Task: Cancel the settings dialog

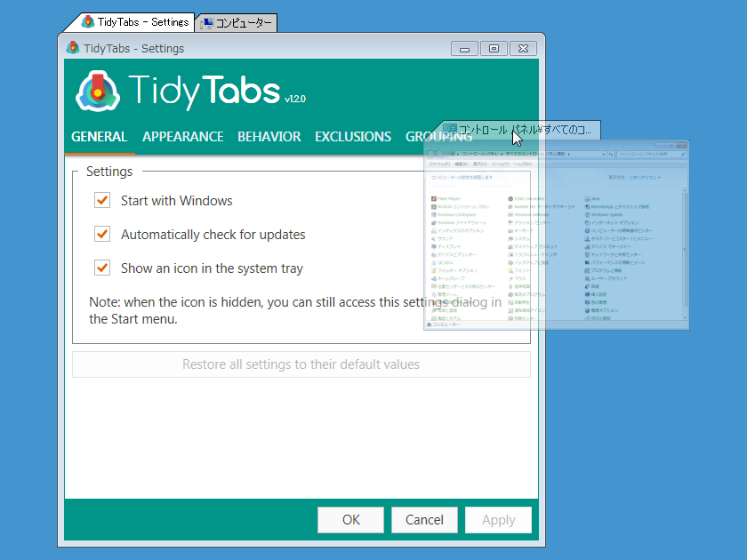Action: [x=424, y=519]
